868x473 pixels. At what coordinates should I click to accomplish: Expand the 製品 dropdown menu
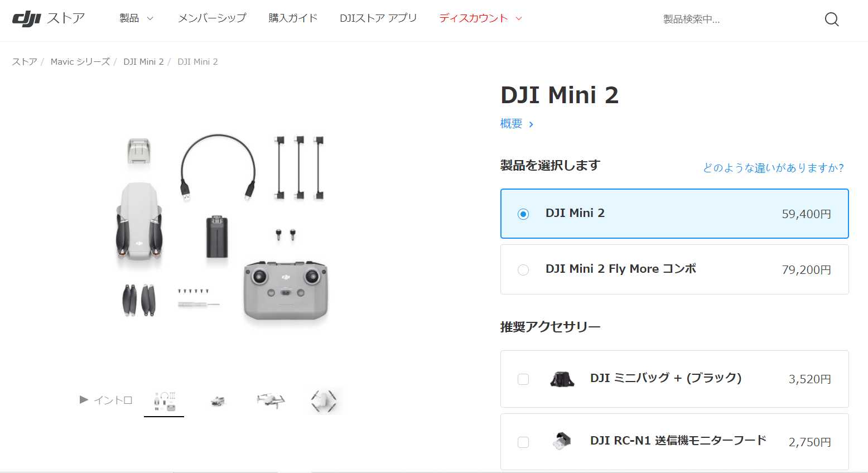136,18
